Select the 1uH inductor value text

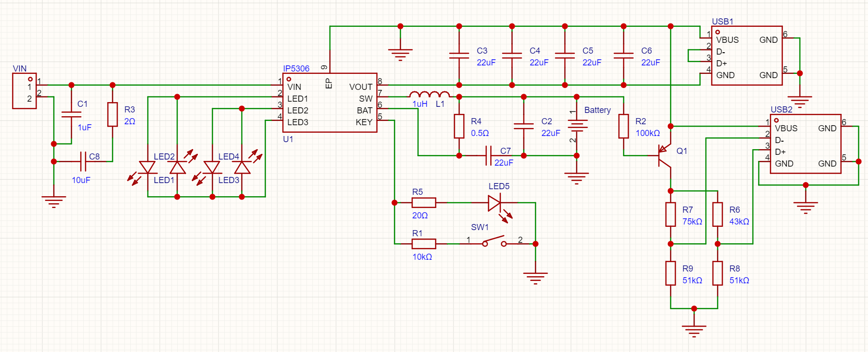[x=420, y=104]
